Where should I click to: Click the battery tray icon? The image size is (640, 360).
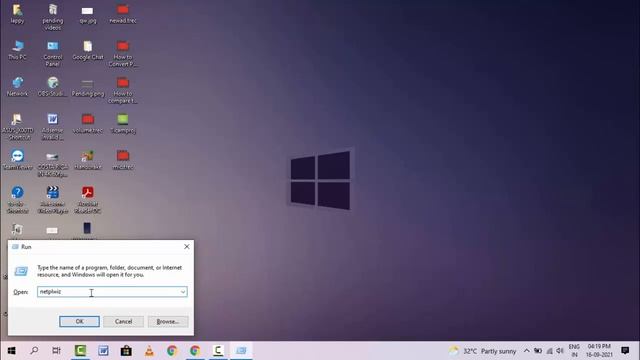click(x=538, y=351)
